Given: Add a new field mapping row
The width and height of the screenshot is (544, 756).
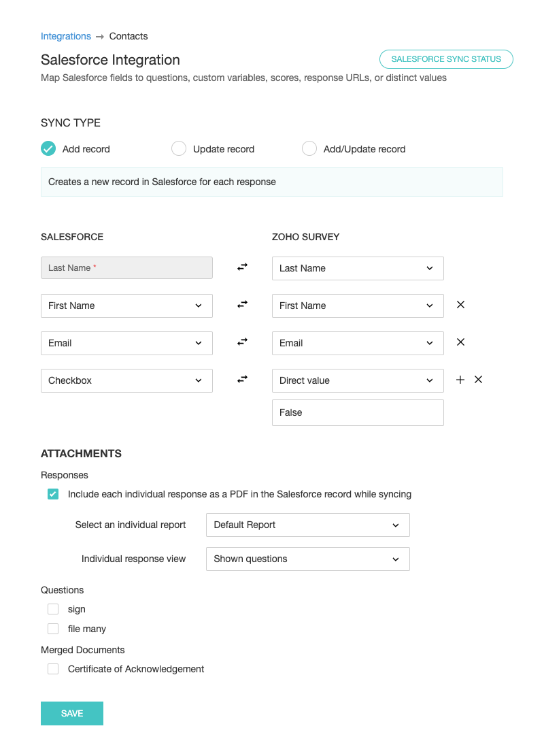Looking at the screenshot, I should 460,380.
